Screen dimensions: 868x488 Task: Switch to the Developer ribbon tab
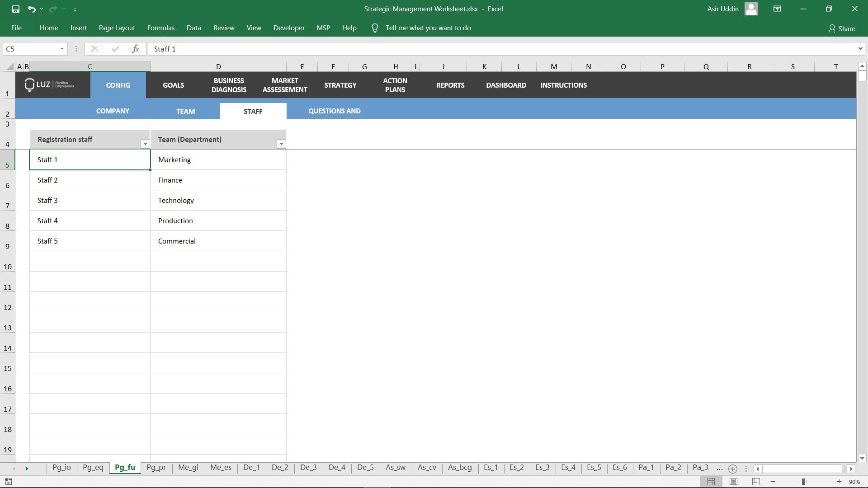point(288,28)
